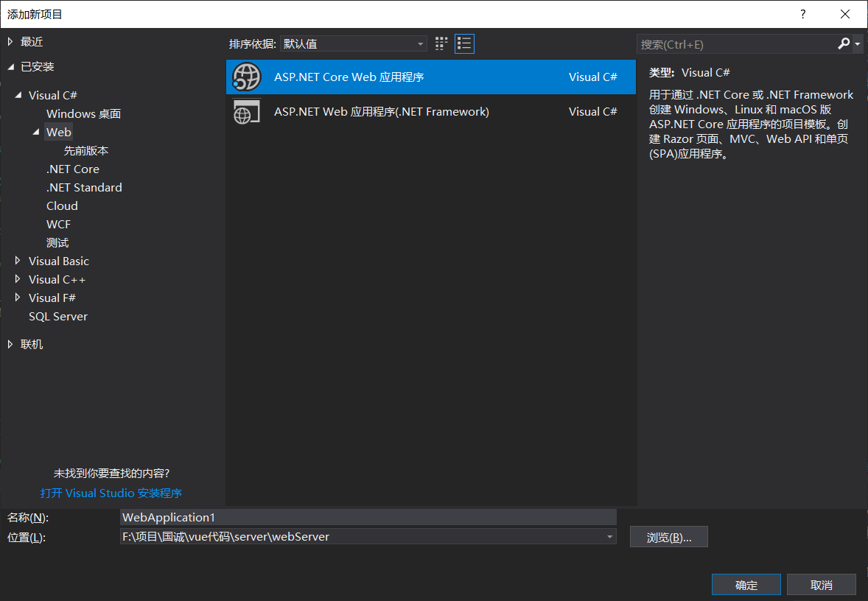Select ASP.NET Web 应用程序(.NET Framework) template

pyautogui.click(x=431, y=112)
